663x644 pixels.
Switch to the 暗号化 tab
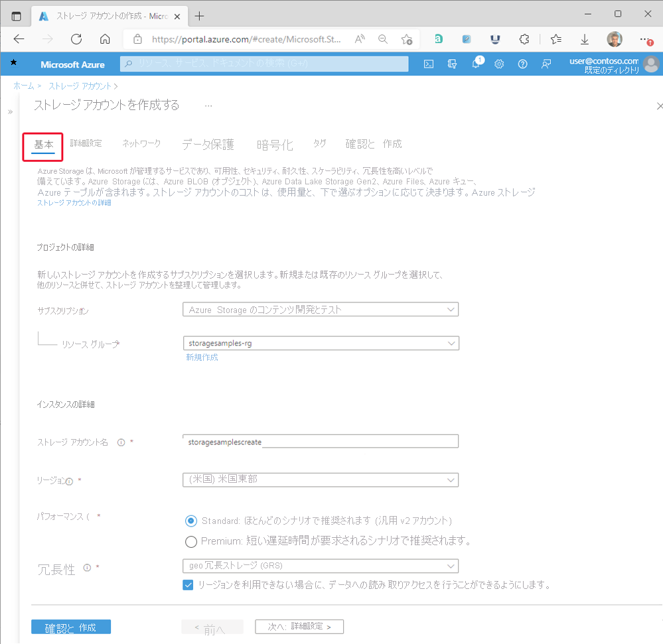point(275,145)
